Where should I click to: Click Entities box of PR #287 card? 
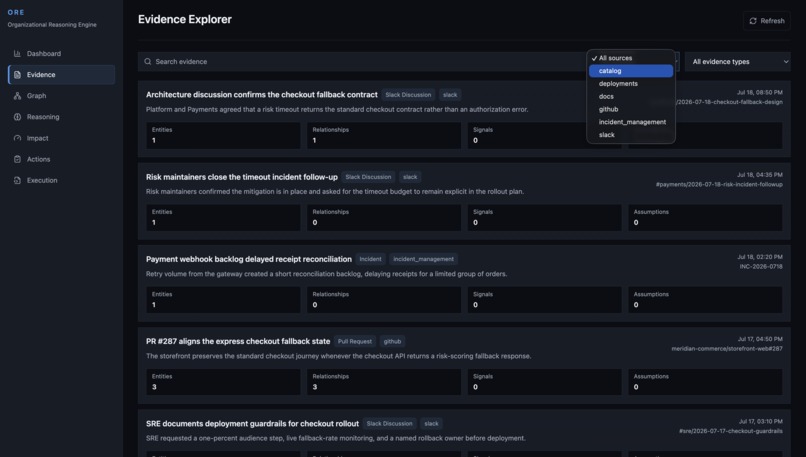(223, 382)
